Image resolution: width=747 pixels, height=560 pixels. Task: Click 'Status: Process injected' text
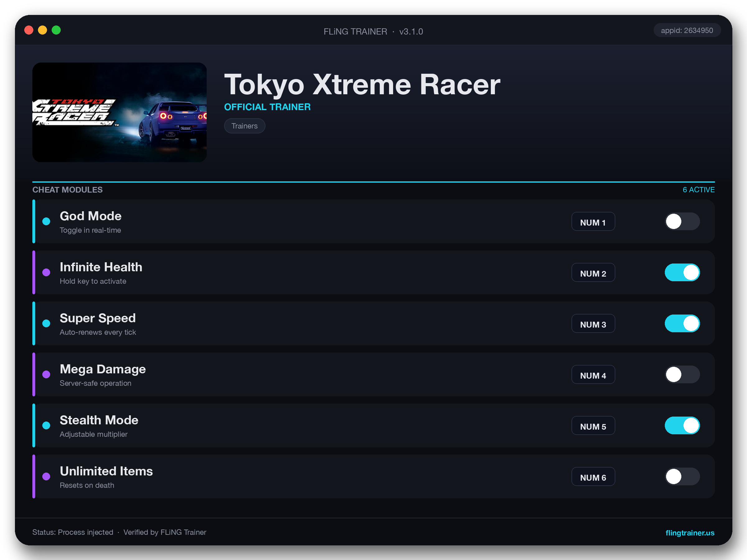coord(73,532)
